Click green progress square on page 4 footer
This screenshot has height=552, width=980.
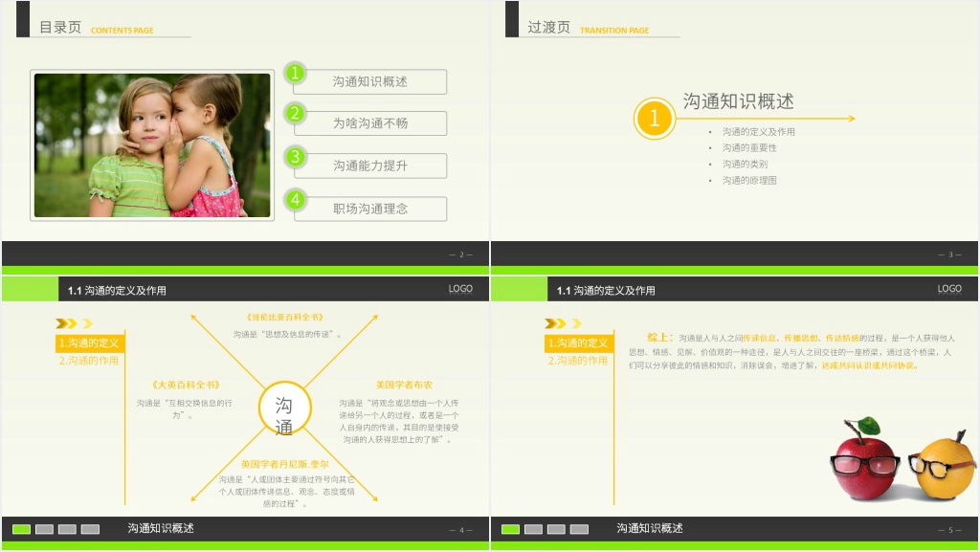(21, 529)
